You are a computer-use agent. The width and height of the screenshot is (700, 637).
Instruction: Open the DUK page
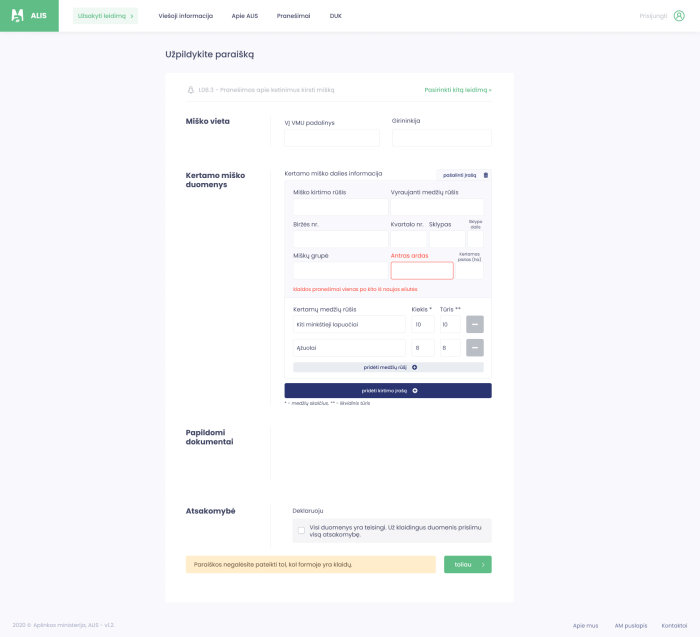pos(336,16)
